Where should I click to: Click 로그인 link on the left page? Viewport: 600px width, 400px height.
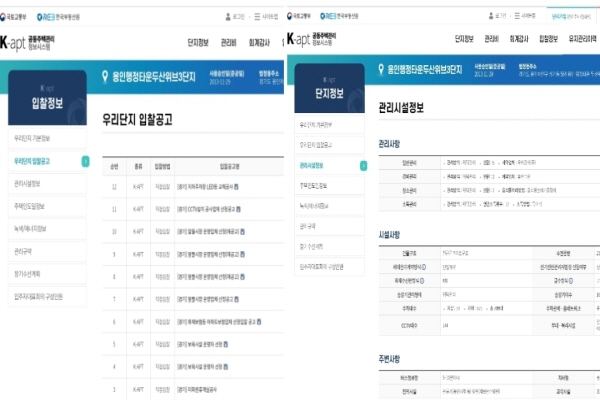(239, 17)
